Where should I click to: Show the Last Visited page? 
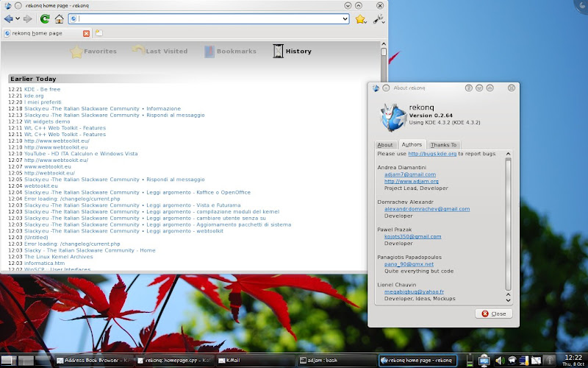tap(159, 51)
